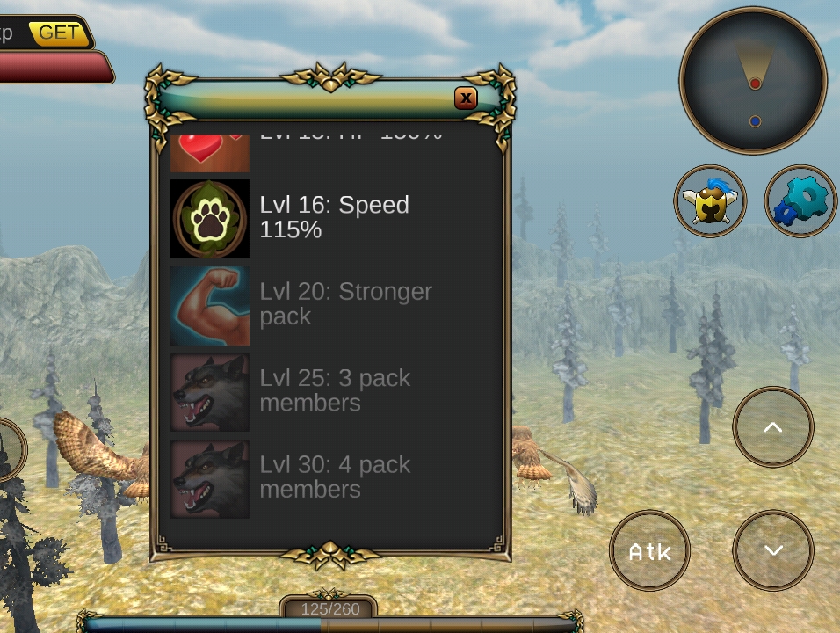The image size is (840, 633).
Task: Tap the up chevron fly-up button
Action: tap(773, 427)
